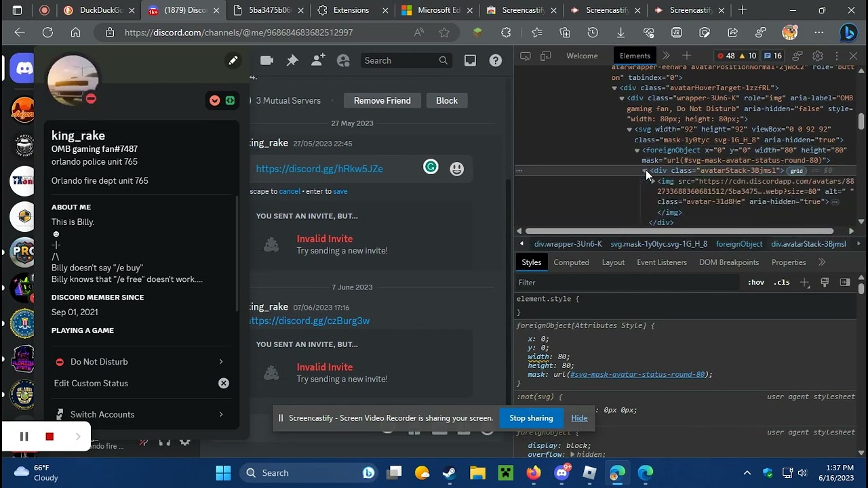The image size is (868, 488).
Task: Show more Styles pane tabs chevron
Action: [x=822, y=262]
